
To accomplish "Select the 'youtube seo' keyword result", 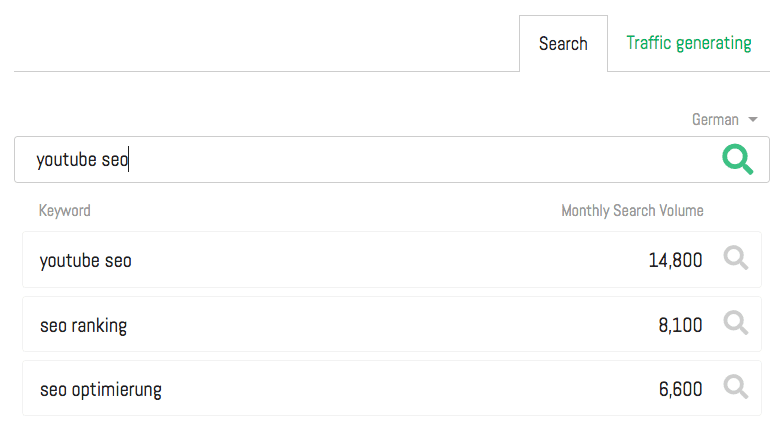I will coord(86,261).
